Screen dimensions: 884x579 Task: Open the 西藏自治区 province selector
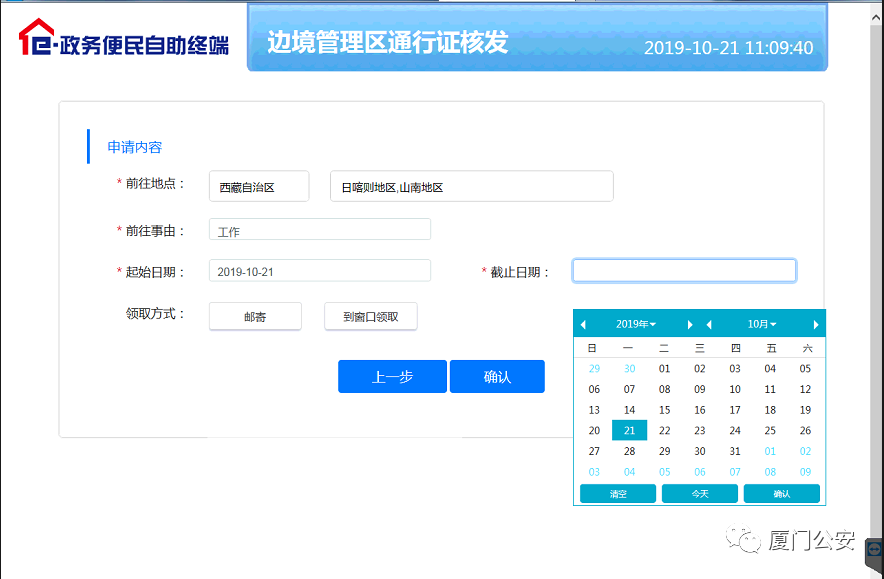pos(259,186)
